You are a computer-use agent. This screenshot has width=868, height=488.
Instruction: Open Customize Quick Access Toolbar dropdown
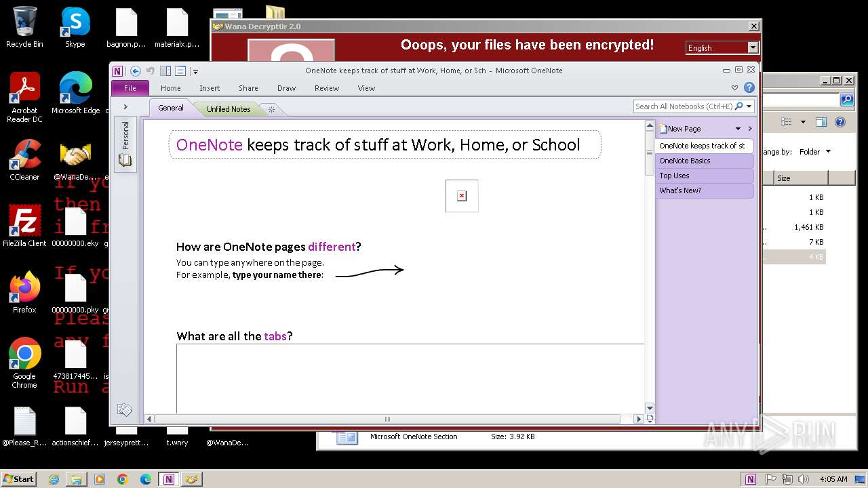pos(195,71)
